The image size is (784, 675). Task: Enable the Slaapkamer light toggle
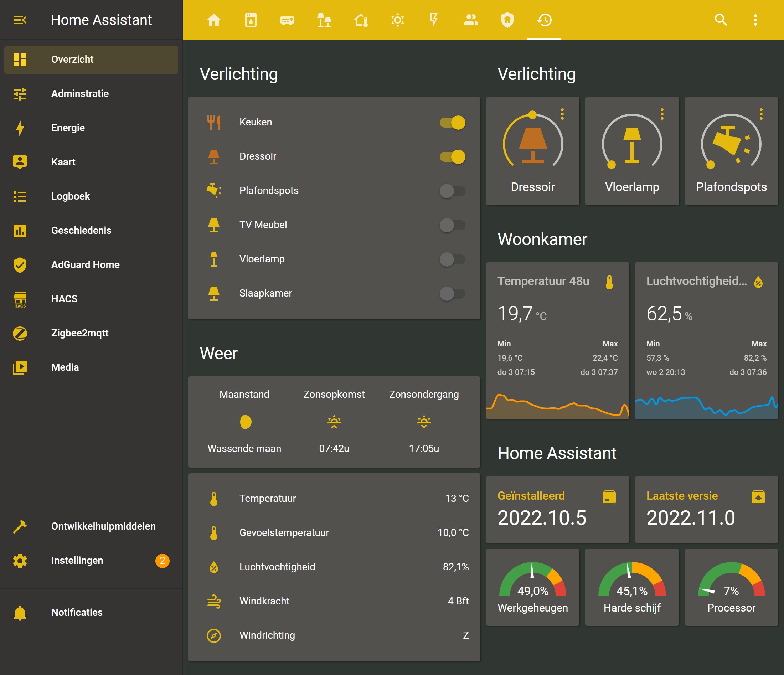click(453, 293)
